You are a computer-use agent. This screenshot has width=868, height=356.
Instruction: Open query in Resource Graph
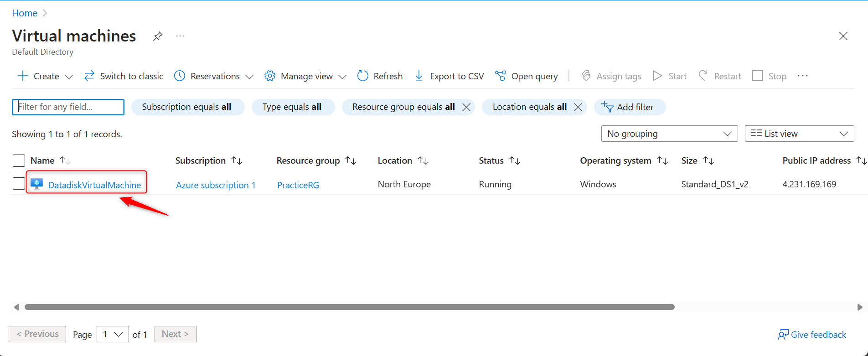click(527, 76)
